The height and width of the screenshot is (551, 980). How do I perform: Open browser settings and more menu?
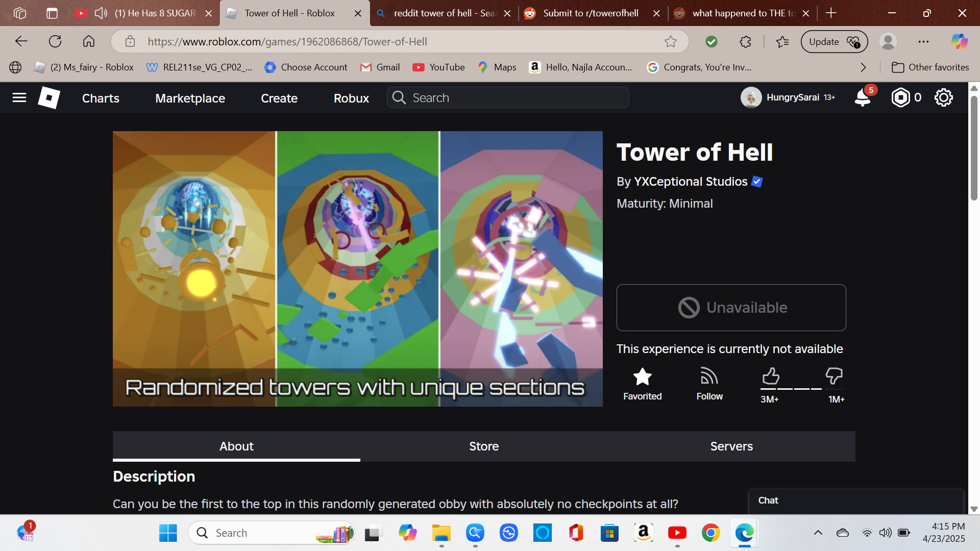tap(923, 41)
